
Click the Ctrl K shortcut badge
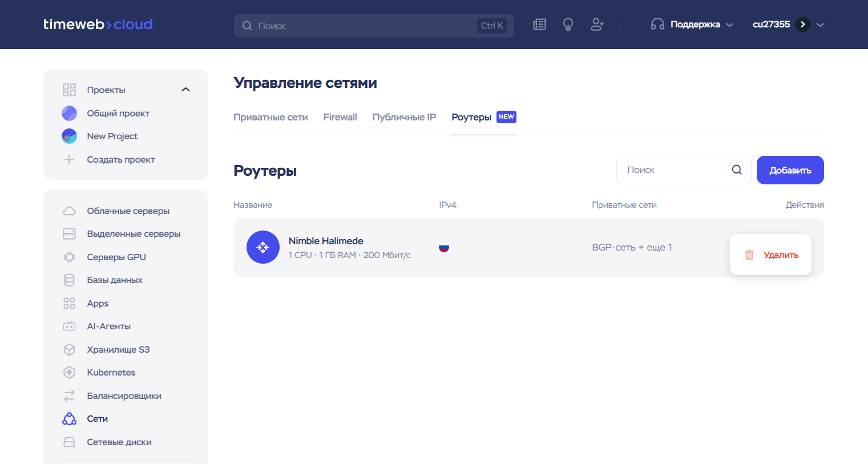492,26
